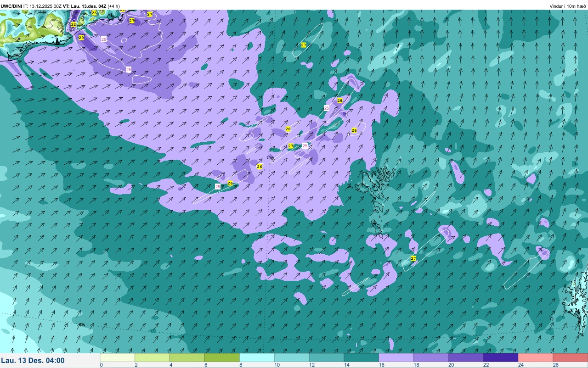Click the legend value label 0

pyautogui.click(x=101, y=365)
